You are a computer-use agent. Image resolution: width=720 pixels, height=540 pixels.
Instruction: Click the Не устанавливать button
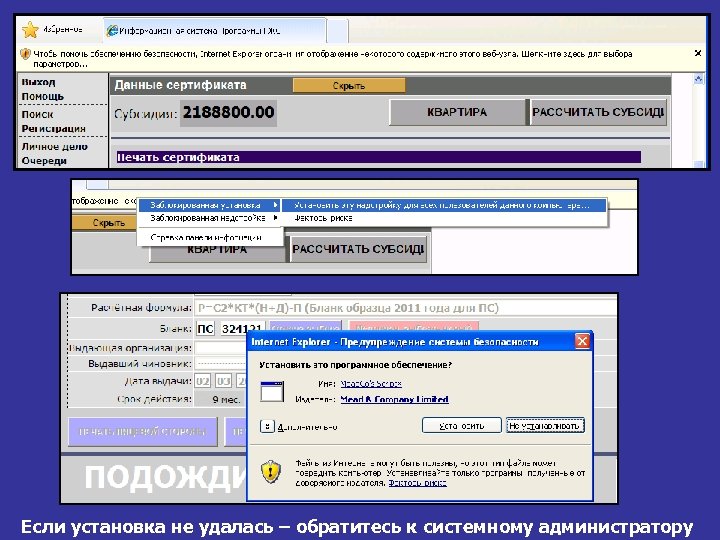pos(545,425)
